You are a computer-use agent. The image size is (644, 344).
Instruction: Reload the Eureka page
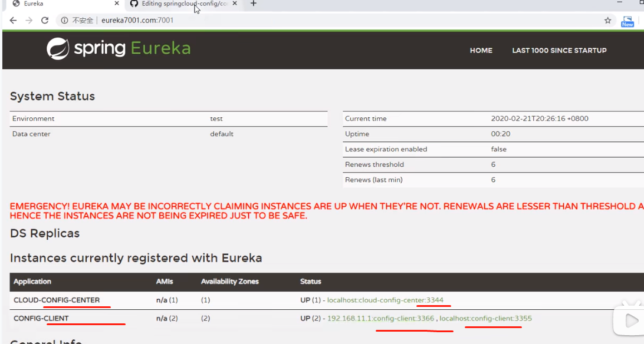(45, 21)
